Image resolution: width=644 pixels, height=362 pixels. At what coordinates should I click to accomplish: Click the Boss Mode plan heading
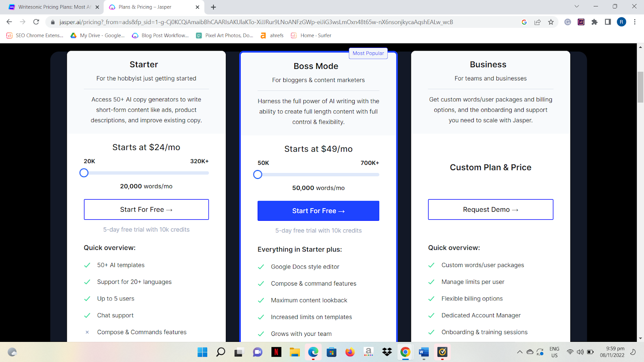click(x=316, y=66)
